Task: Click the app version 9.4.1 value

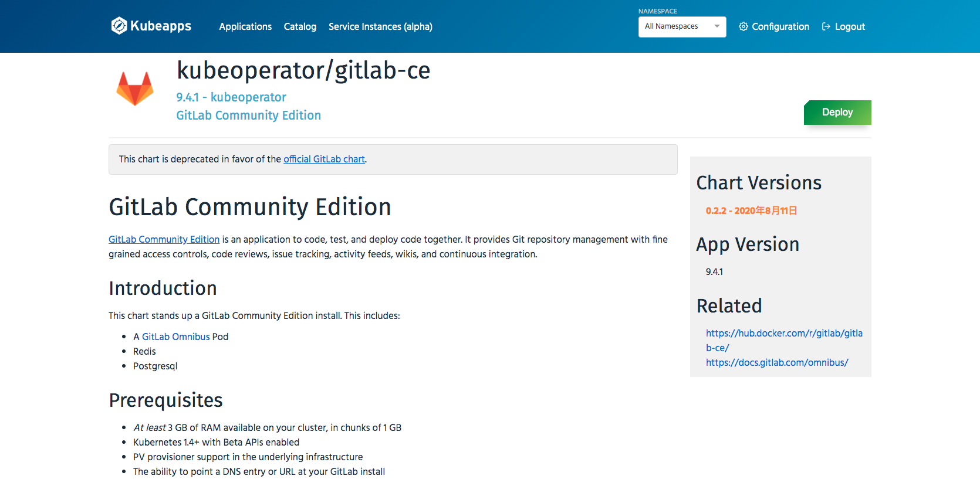Action: pyautogui.click(x=714, y=271)
